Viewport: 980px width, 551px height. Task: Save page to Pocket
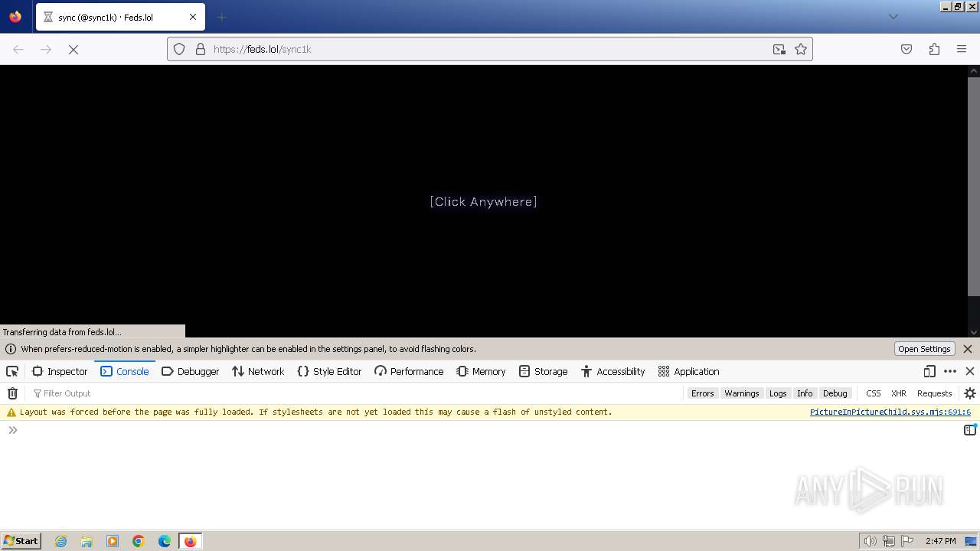[906, 49]
